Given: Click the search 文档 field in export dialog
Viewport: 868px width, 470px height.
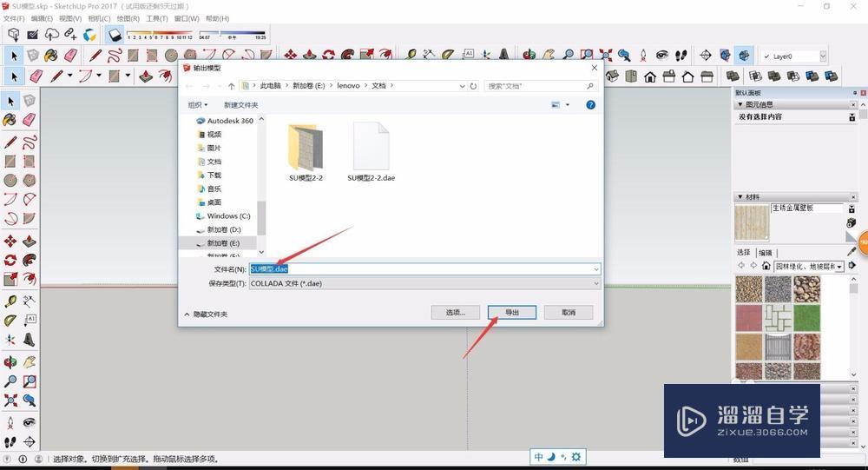Looking at the screenshot, I should tap(541, 86).
